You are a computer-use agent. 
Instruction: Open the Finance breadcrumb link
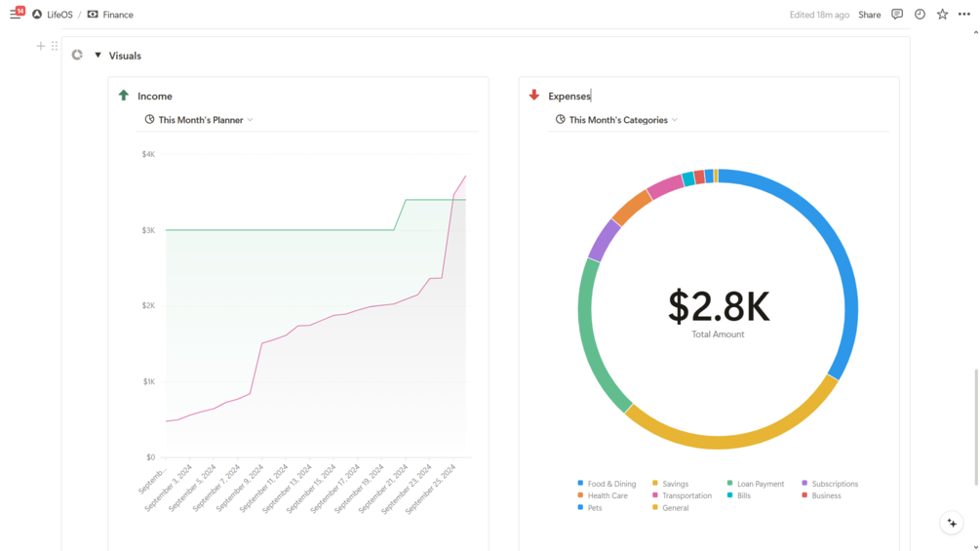(x=118, y=15)
